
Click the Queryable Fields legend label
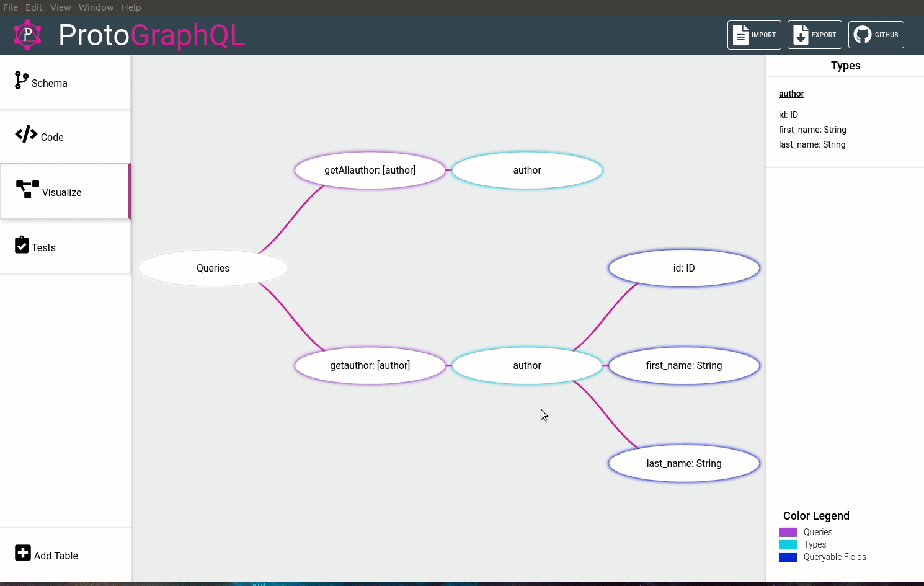point(835,557)
